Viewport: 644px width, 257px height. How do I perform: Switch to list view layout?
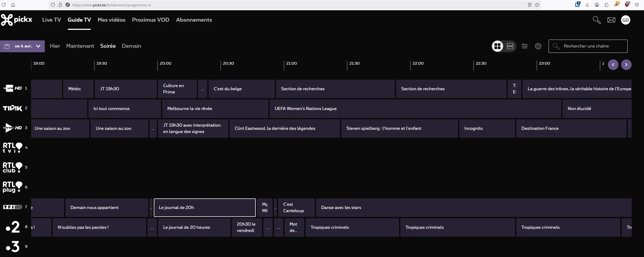[x=510, y=46]
